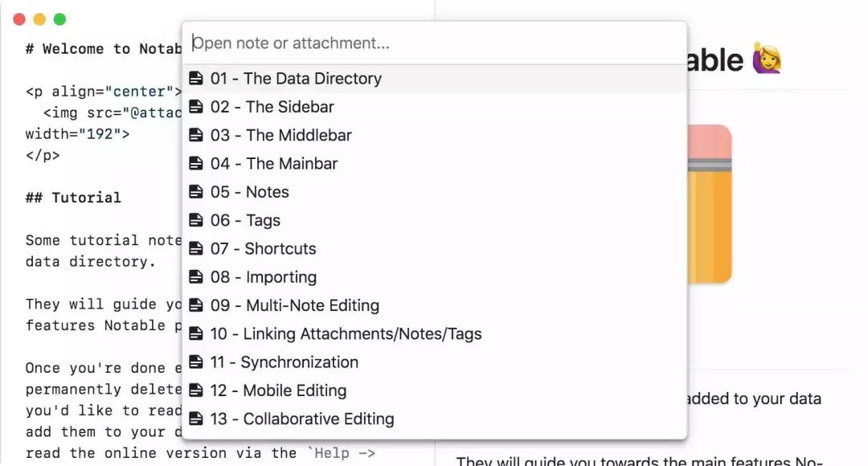Click the note icon beside 11 - Synchronization
Viewport: 868px width, 466px height.
coord(196,362)
